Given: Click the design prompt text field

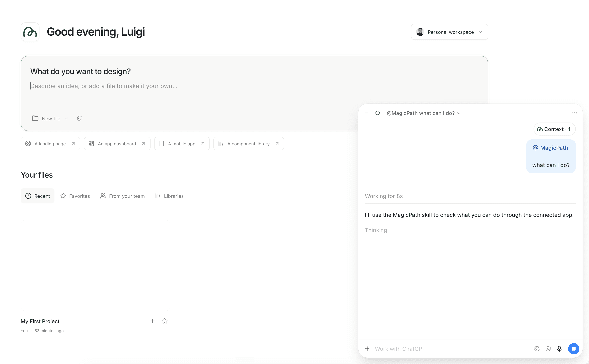Looking at the screenshot, I should 254,86.
